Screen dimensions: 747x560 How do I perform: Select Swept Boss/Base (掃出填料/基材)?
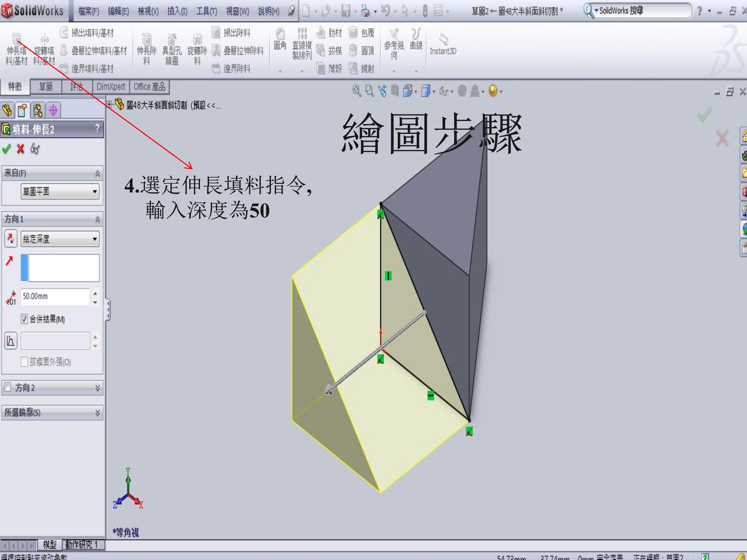[87, 33]
